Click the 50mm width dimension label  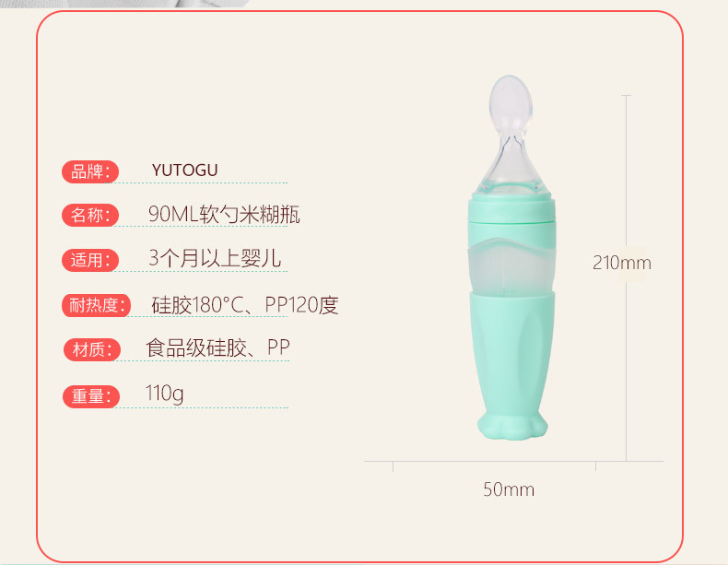pyautogui.click(x=509, y=489)
